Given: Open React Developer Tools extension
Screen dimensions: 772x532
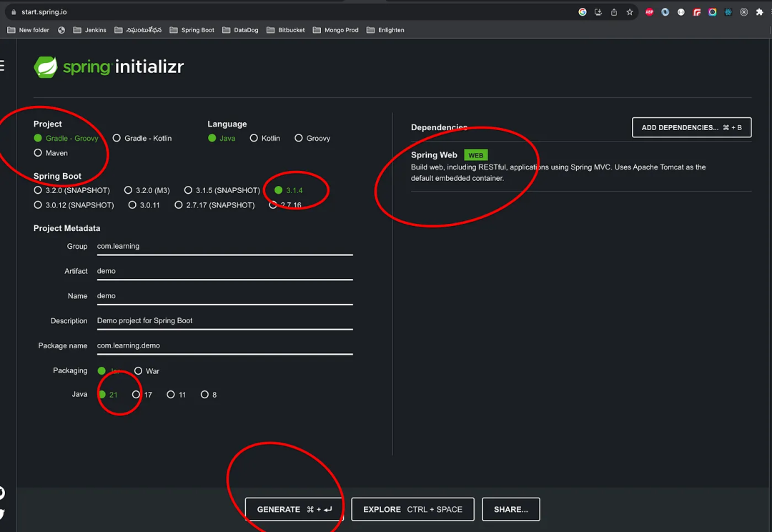Looking at the screenshot, I should click(728, 11).
